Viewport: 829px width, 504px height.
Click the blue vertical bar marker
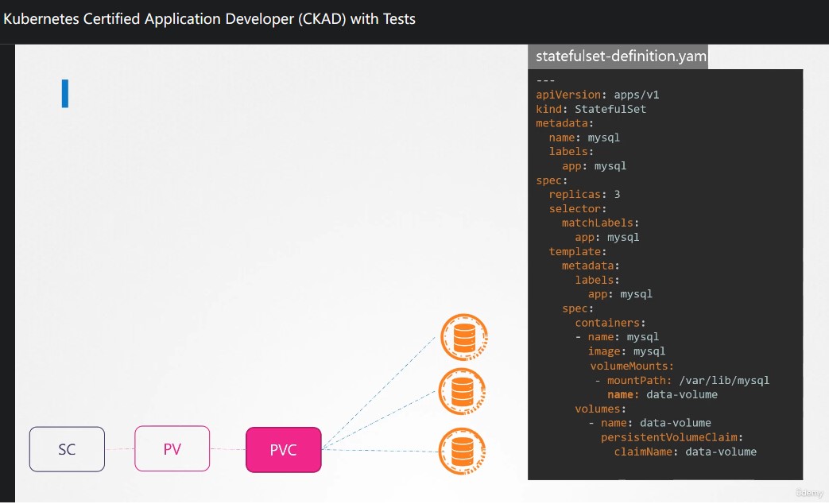(x=65, y=94)
